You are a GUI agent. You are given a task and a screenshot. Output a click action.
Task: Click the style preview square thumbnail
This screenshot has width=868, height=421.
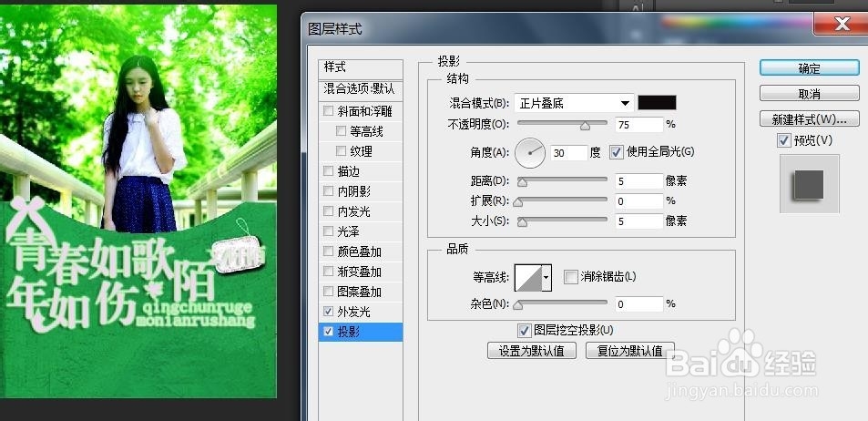point(809,184)
